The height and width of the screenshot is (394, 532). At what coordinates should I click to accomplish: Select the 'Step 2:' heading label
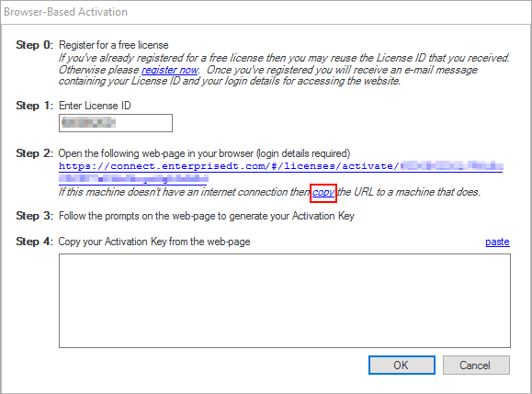[x=35, y=153]
